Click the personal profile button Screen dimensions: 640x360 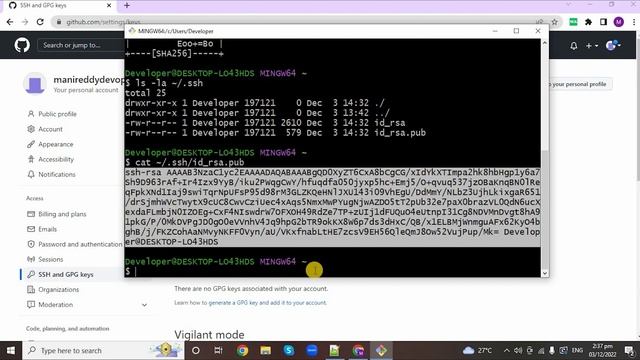pyautogui.click(x=579, y=84)
